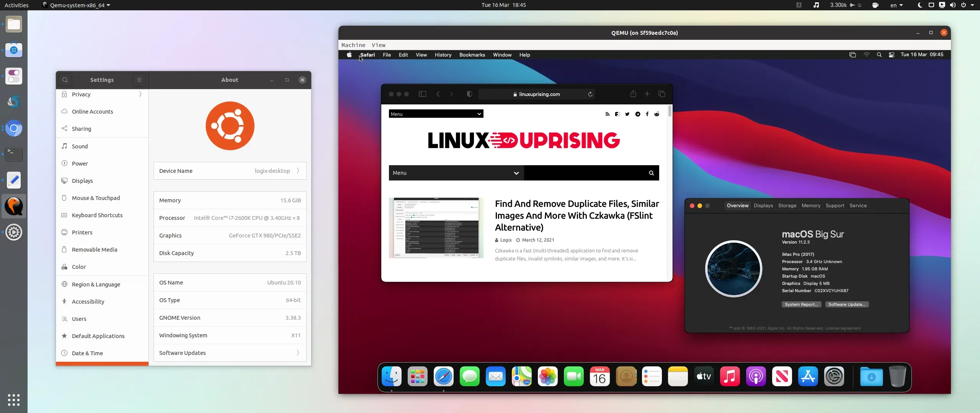Open macOS Control Center icon
Screen dimensions: 980x413
point(892,55)
